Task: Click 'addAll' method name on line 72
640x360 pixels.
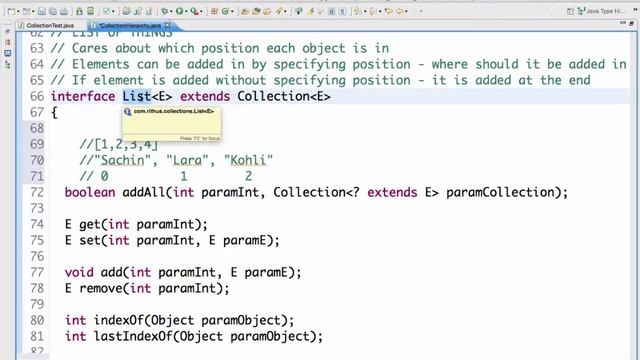Action: (x=144, y=192)
